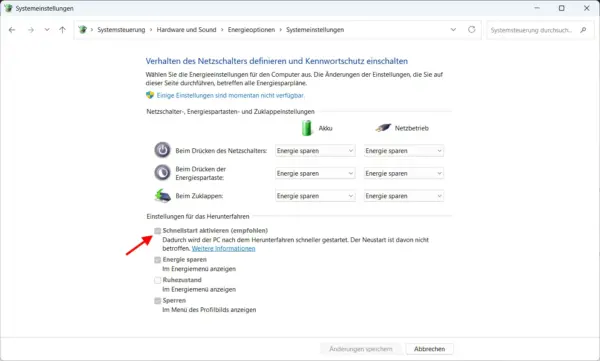Open 'Einige Einstellungen sind momentan nicht verfügbar' link
The width and height of the screenshot is (600, 361).
pos(230,95)
